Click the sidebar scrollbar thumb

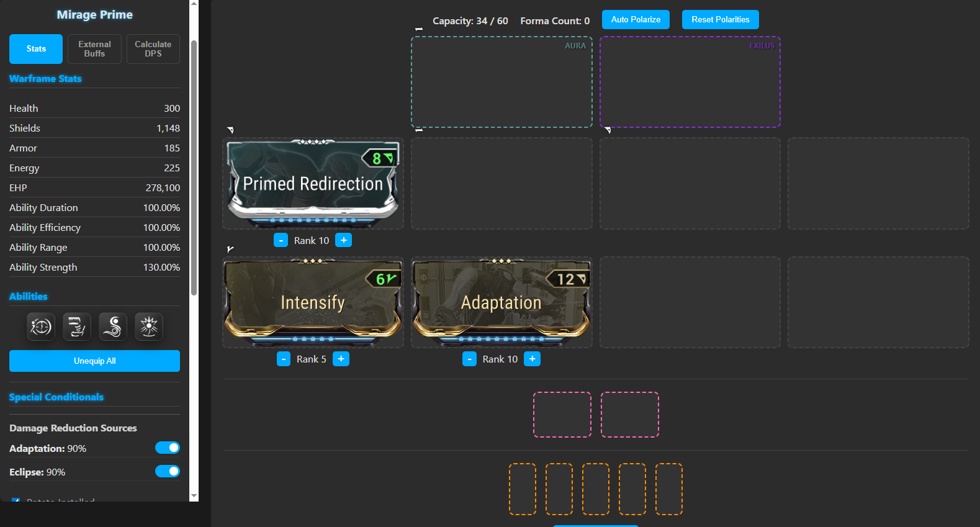coord(194,168)
